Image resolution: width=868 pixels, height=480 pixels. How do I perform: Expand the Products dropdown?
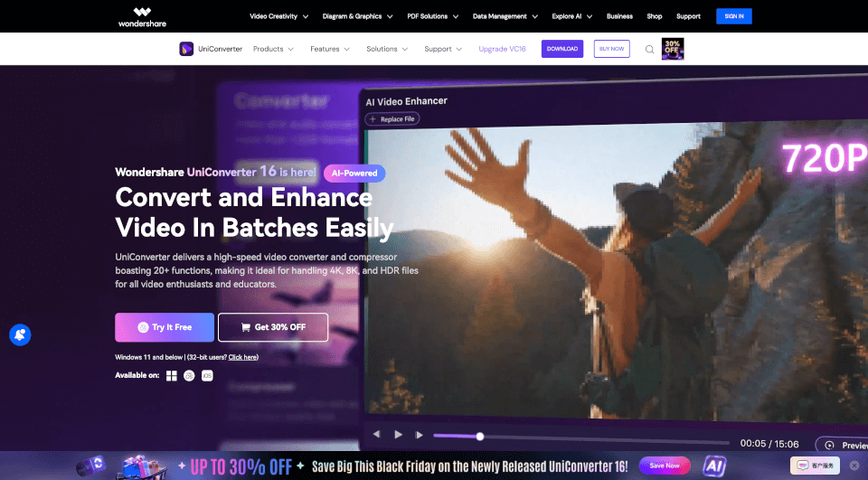273,49
